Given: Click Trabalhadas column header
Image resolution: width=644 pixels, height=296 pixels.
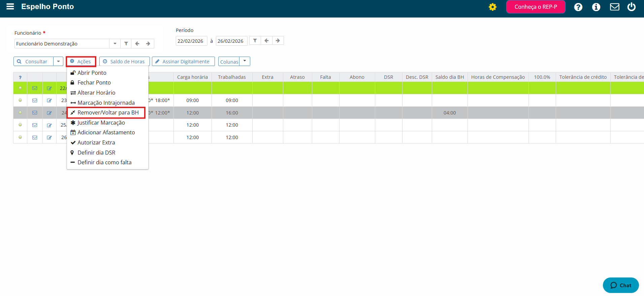Looking at the screenshot, I should click(232, 77).
